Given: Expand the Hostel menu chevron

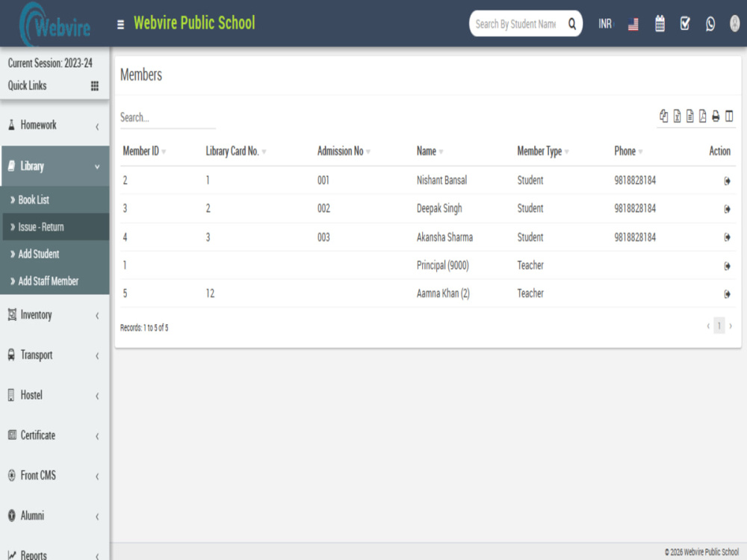Looking at the screenshot, I should [x=97, y=396].
